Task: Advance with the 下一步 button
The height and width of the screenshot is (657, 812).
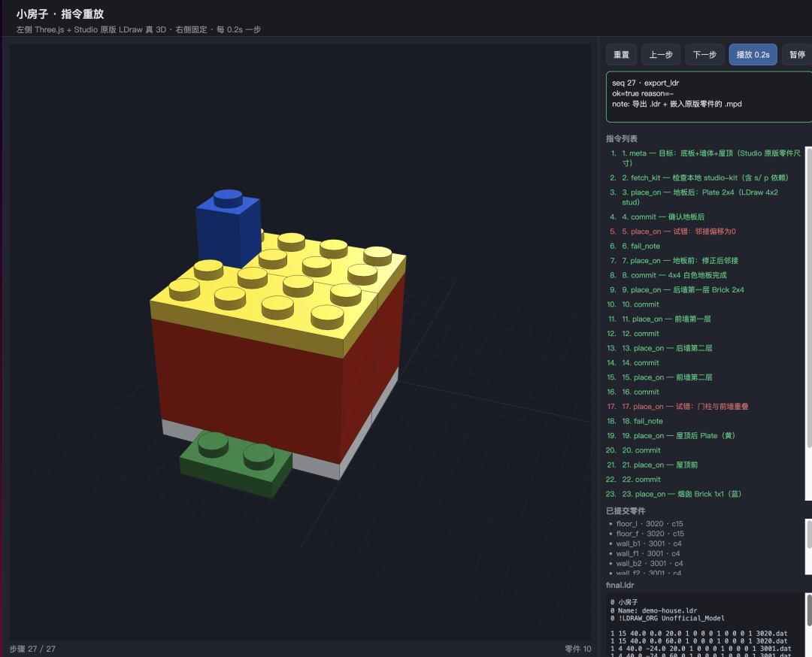Action: tap(704, 54)
